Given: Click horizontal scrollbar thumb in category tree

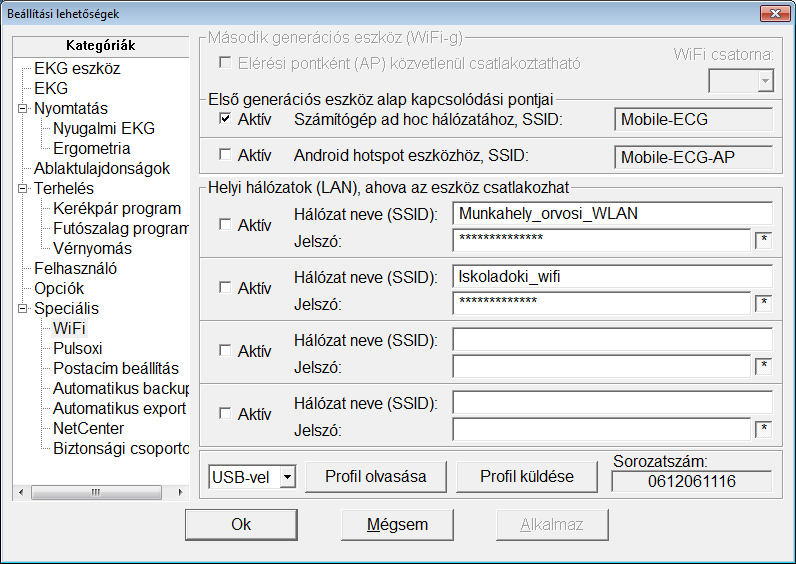Looking at the screenshot, I should pos(96,492).
